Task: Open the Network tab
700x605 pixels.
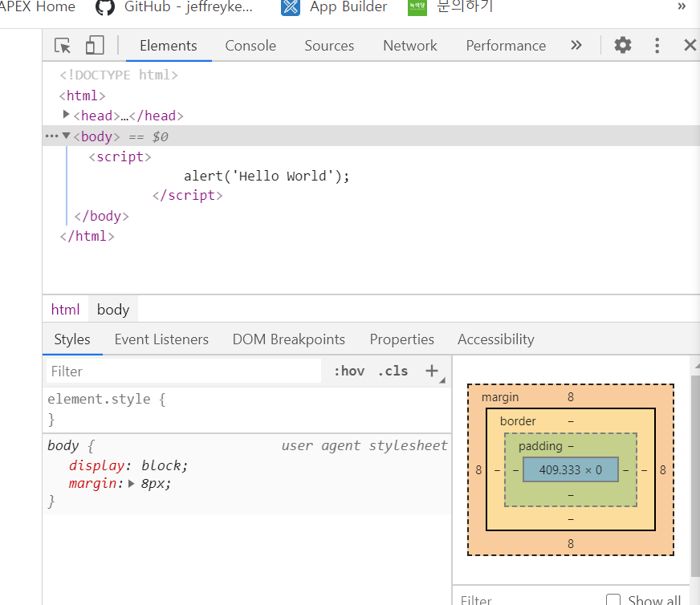Action: pos(410,46)
